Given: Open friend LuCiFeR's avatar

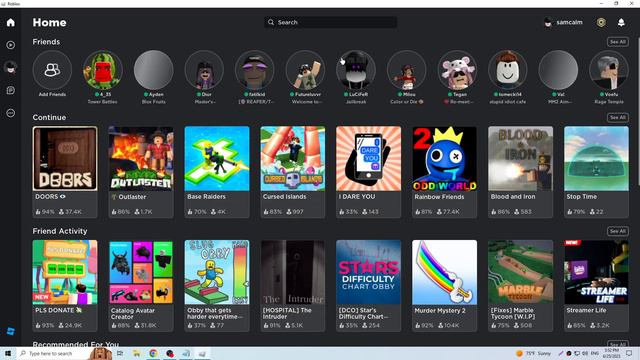Looking at the screenshot, I should tap(356, 70).
